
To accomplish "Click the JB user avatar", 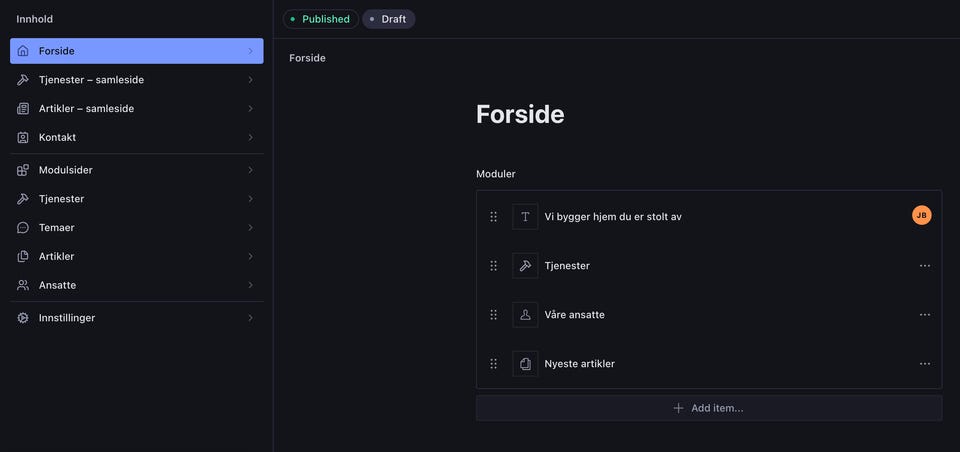I will pos(921,215).
